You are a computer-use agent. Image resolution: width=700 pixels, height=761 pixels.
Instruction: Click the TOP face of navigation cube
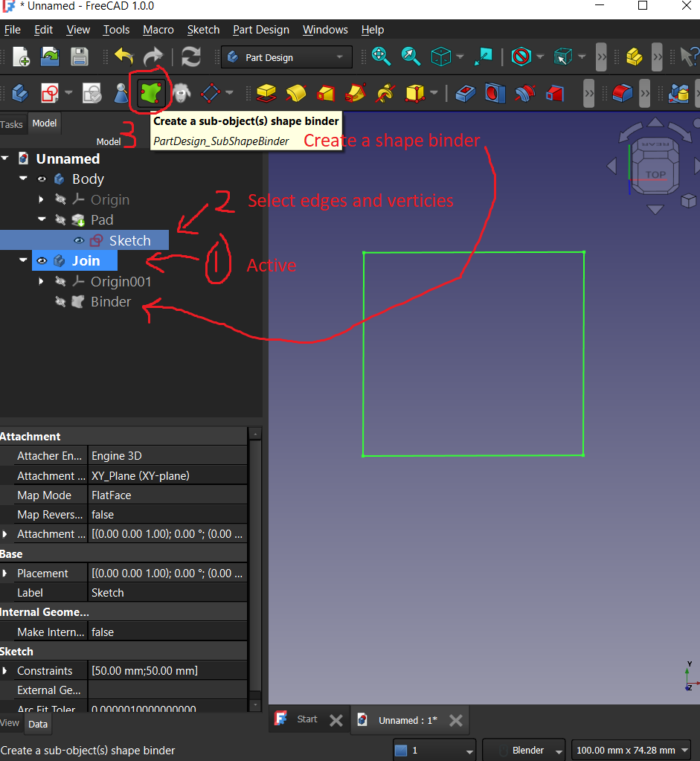click(x=655, y=175)
